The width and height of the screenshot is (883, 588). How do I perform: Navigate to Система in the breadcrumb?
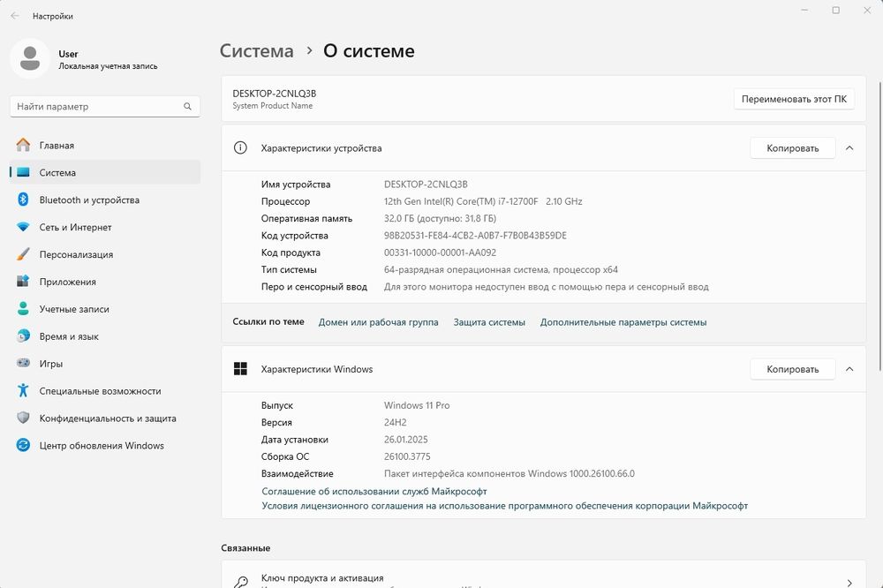256,51
